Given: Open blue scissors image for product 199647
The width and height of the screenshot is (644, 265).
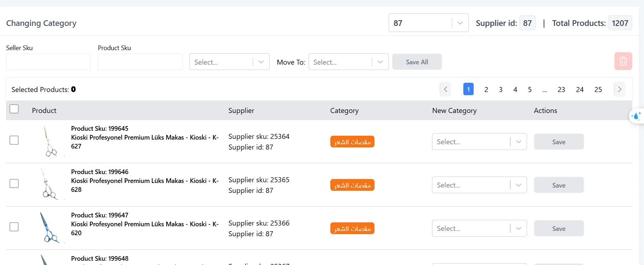Looking at the screenshot, I should point(49,228).
